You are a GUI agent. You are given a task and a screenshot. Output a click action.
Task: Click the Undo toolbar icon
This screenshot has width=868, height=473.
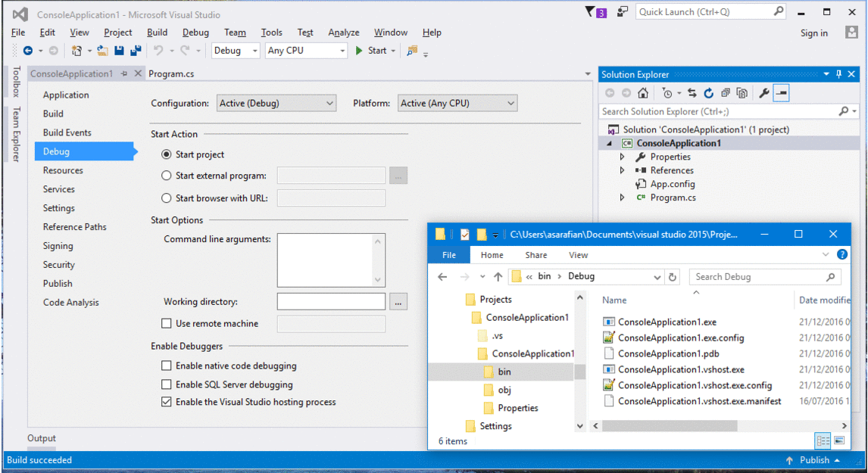pos(158,51)
